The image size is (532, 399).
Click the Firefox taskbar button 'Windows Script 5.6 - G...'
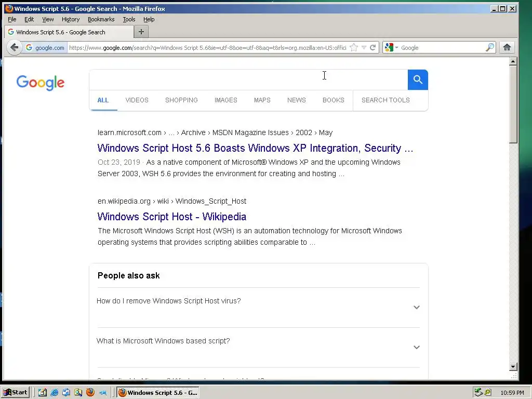coord(158,393)
